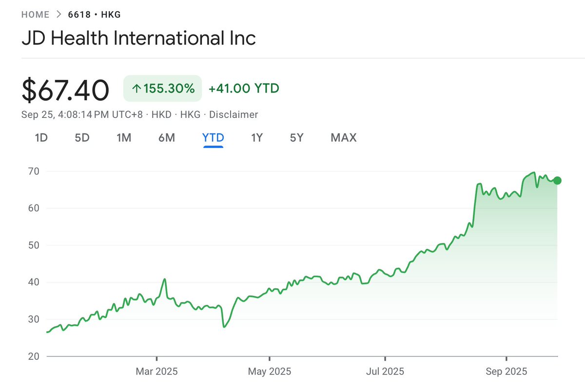Viewport: 585px width, 392px height.
Task: Switch to the 5Y chart view
Action: point(296,138)
